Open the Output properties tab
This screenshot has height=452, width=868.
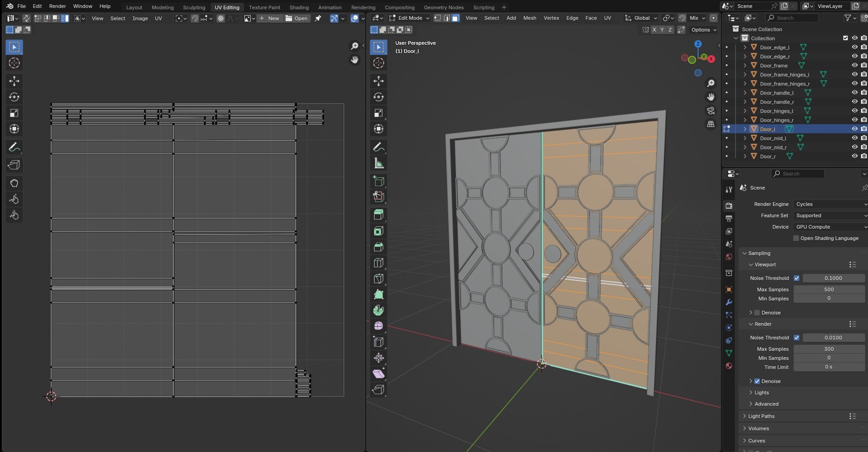coord(729,219)
